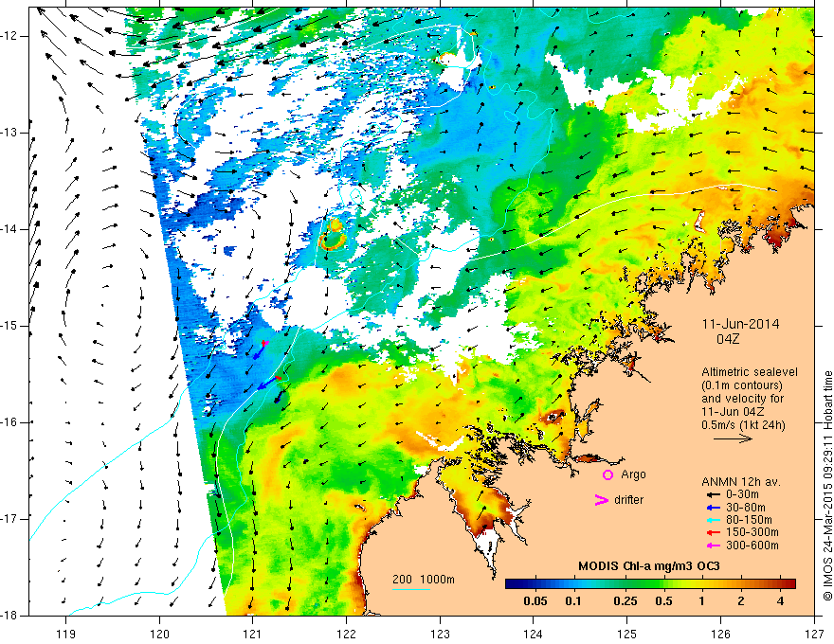Click the magenta drifter arrowhead legend symbol
The width and height of the screenshot is (834, 644).
(601, 499)
